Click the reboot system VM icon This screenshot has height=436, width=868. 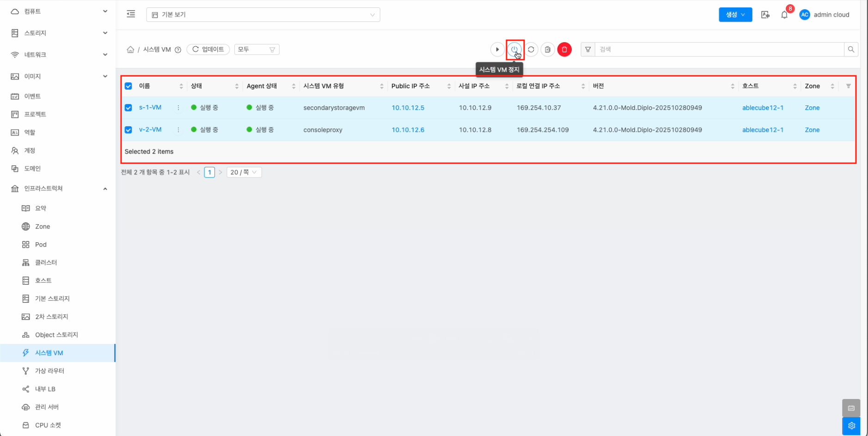click(531, 49)
